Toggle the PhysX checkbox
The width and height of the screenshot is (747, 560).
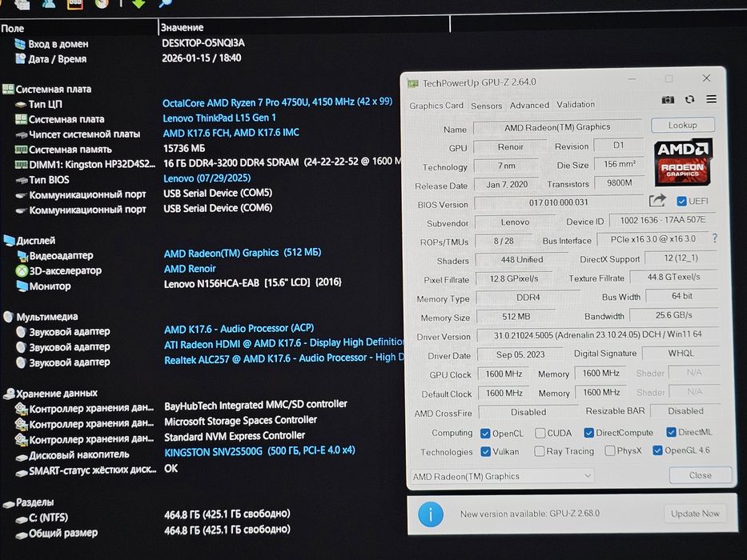[x=609, y=450]
